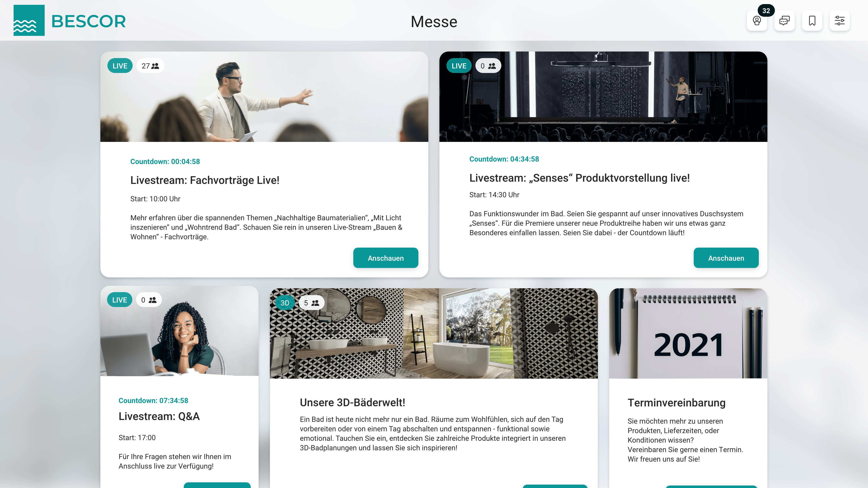
Task: Click Anschauen for Senses Produktvorstellung
Action: pos(726,258)
